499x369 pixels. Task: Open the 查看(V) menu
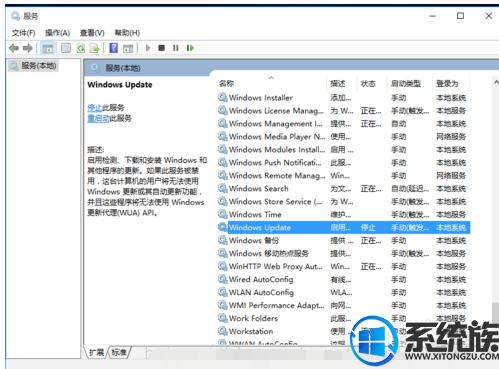(x=92, y=33)
